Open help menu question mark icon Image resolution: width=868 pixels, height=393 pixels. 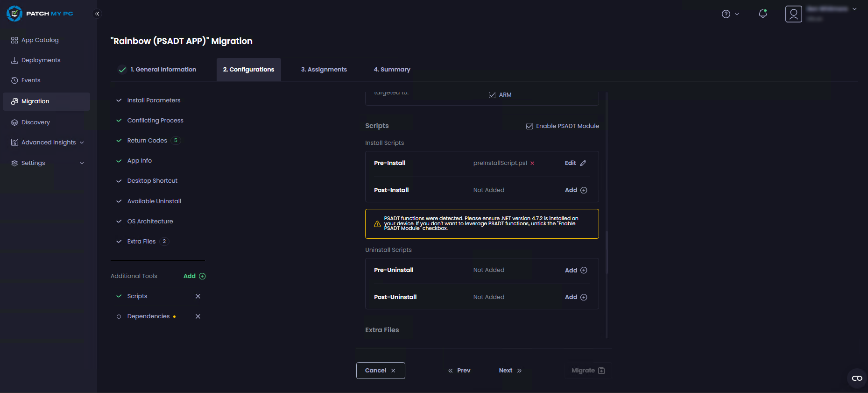point(726,14)
